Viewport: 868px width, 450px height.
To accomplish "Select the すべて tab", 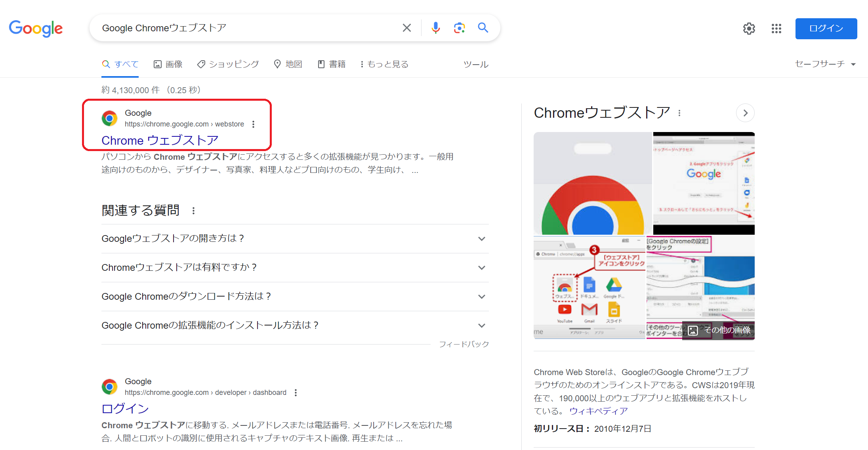I will coord(120,64).
